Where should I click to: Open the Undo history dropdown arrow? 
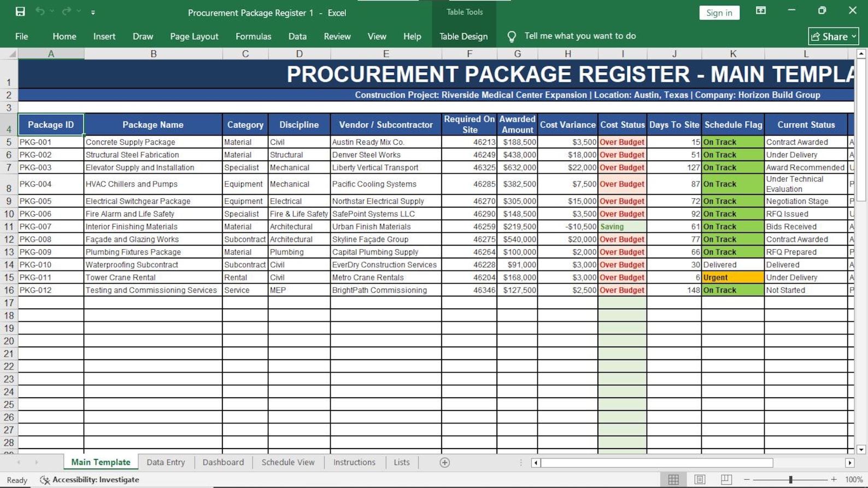[52, 11]
